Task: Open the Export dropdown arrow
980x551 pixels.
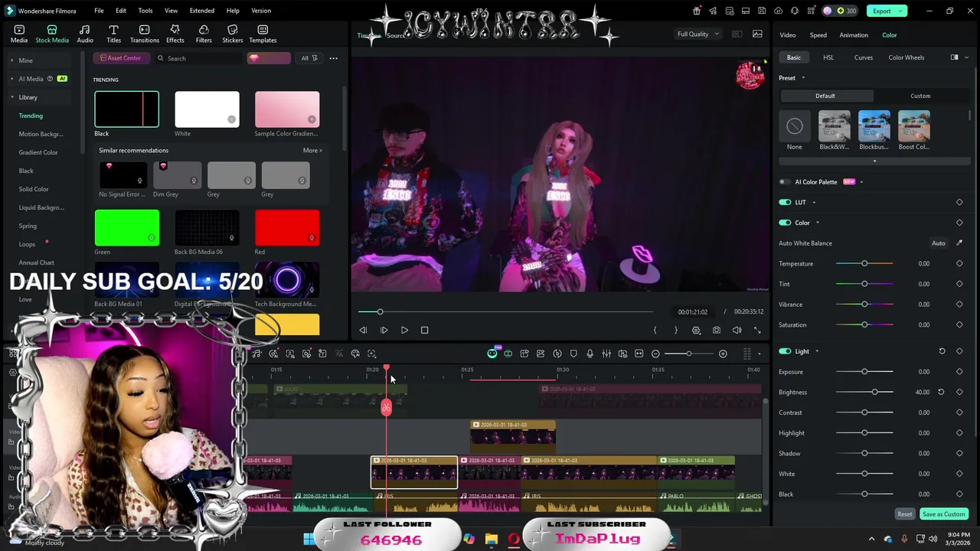Action: coord(902,11)
